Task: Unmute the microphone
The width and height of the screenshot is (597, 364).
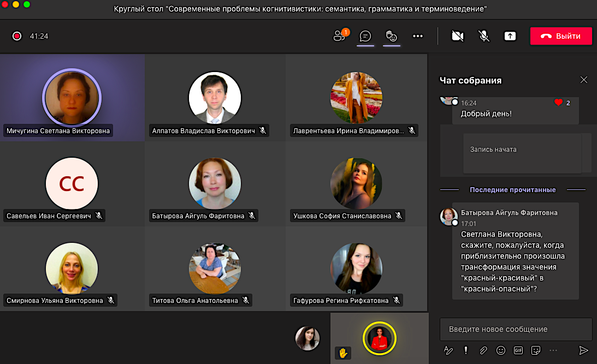Action: (484, 36)
